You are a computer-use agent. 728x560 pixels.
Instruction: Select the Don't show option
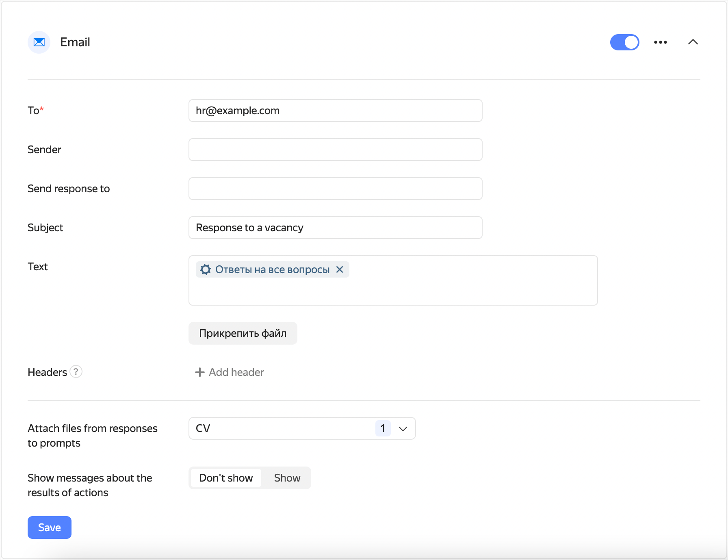click(x=226, y=478)
